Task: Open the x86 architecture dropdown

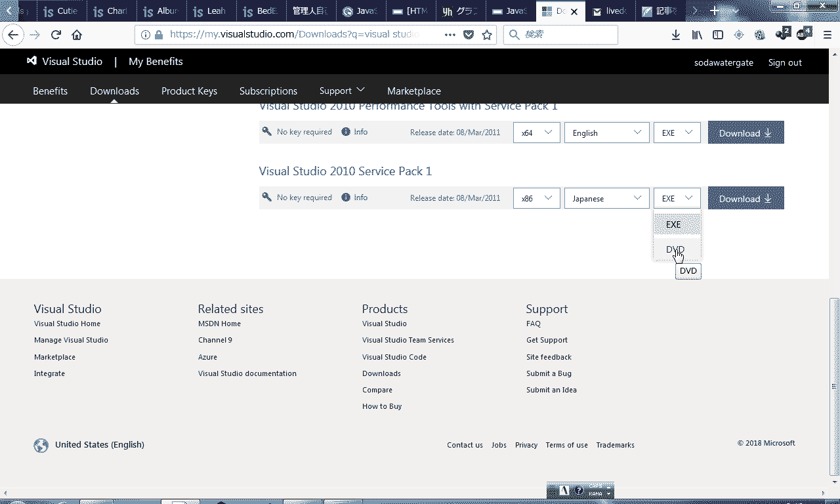Action: tap(536, 198)
